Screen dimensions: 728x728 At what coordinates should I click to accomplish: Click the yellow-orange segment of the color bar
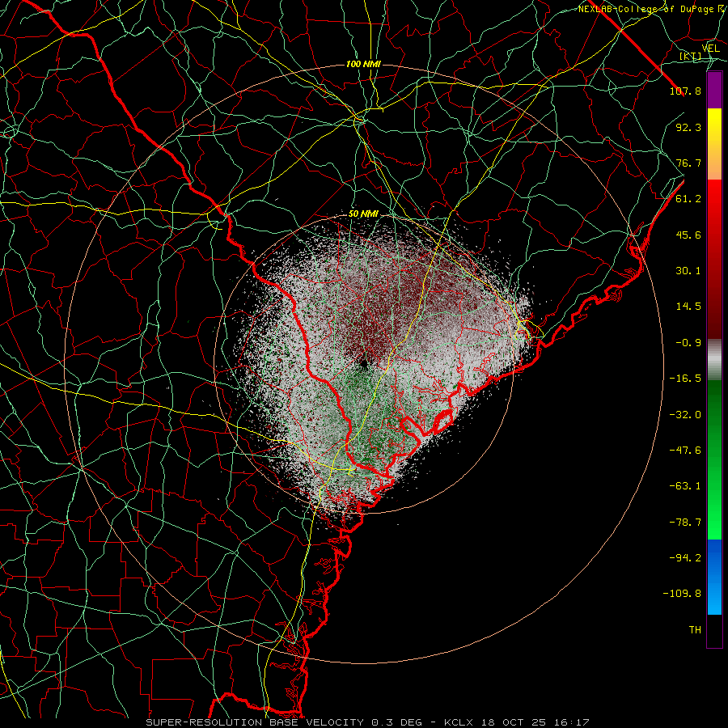tap(714, 144)
